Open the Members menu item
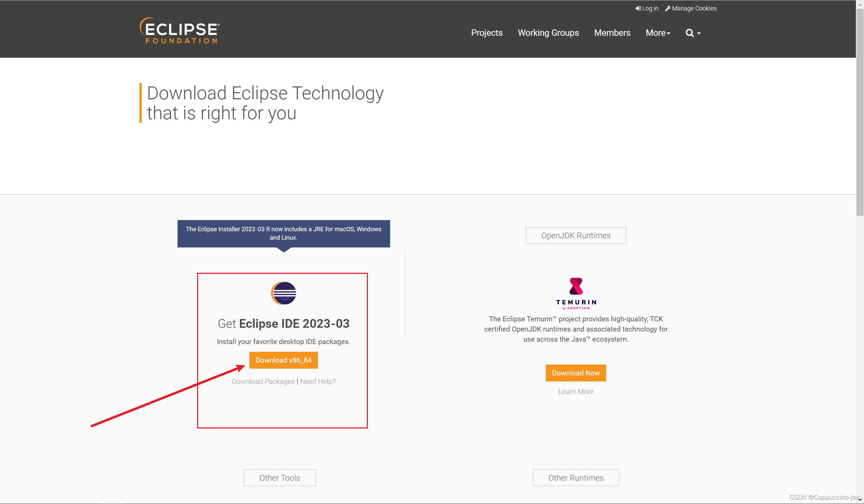This screenshot has height=504, width=864. coord(612,33)
